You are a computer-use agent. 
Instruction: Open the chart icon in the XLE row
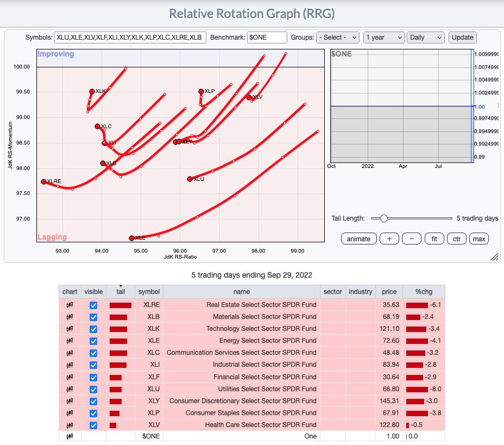point(70,341)
